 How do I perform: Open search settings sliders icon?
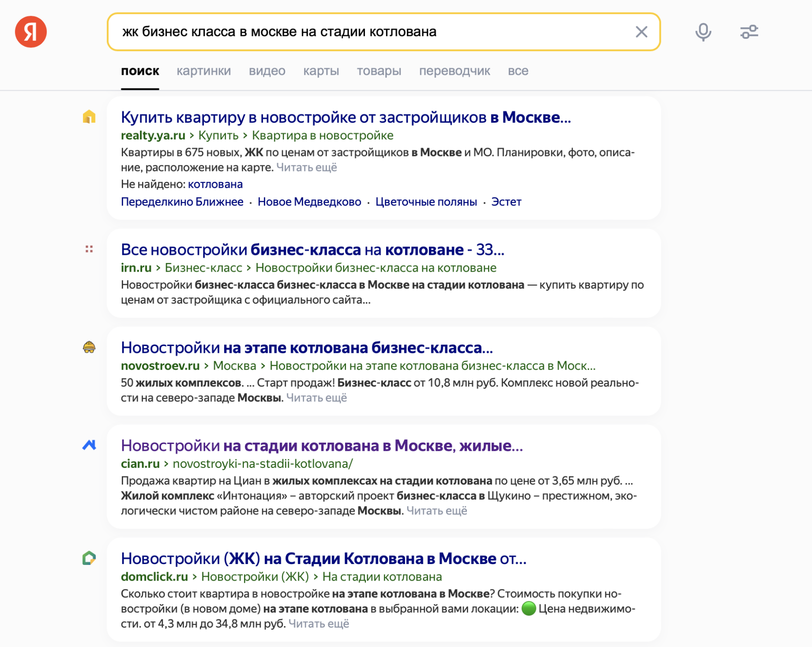click(749, 32)
